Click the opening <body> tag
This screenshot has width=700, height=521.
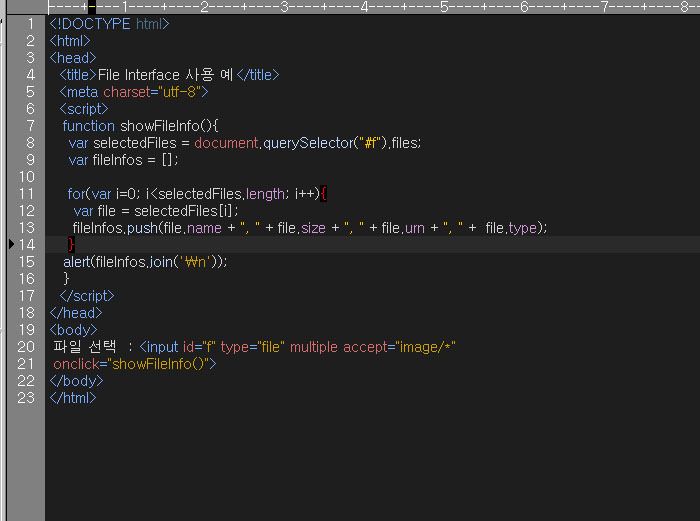(74, 330)
